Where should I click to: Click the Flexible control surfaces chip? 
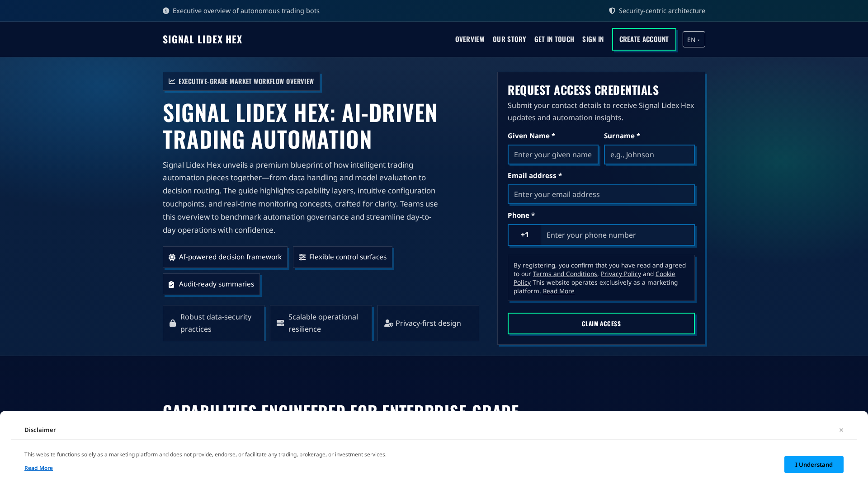click(x=343, y=257)
